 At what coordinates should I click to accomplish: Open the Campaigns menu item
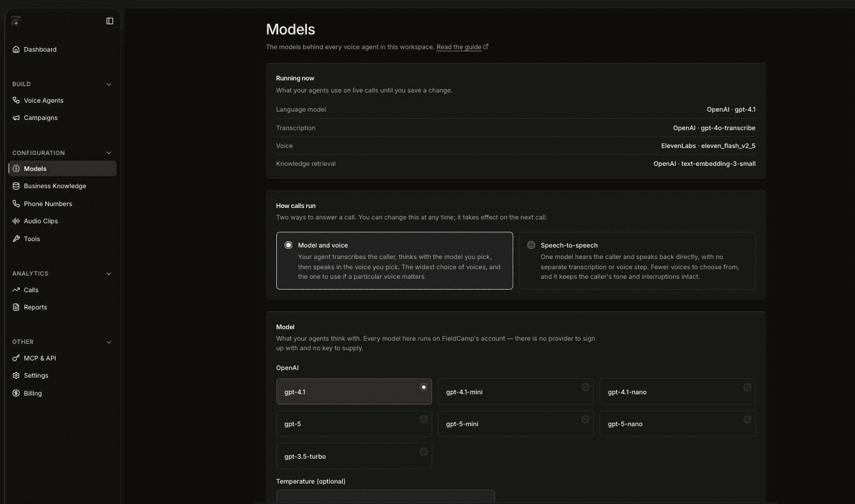(x=62, y=117)
